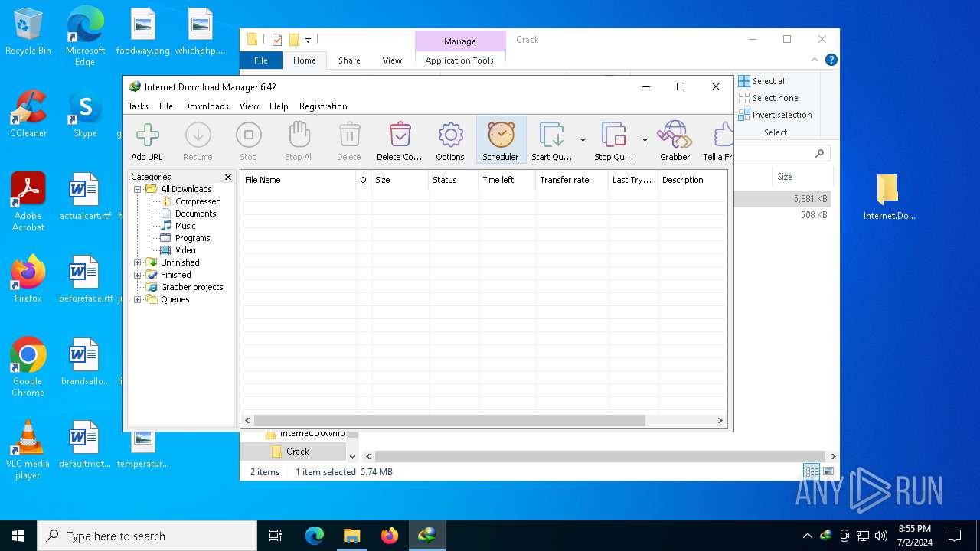Viewport: 980px width, 551px height.
Task: Open the Explorer File tab
Action: (261, 60)
